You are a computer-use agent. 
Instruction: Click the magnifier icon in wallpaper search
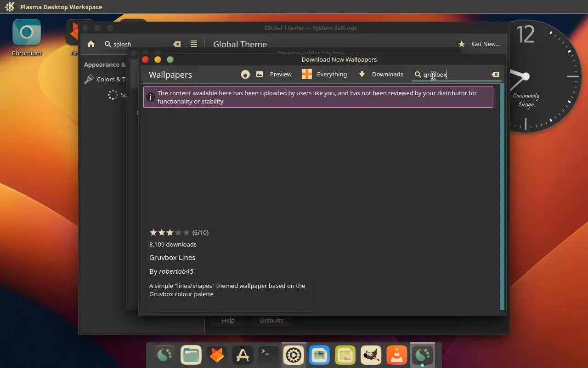click(418, 75)
